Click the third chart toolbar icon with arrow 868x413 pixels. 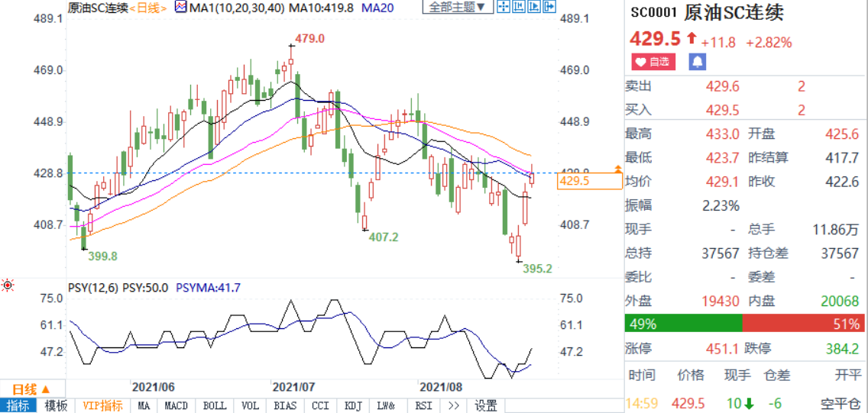[533, 7]
